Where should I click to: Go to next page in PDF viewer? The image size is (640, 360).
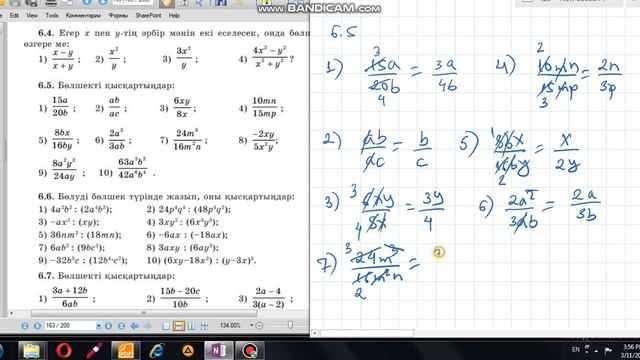pos(108,326)
